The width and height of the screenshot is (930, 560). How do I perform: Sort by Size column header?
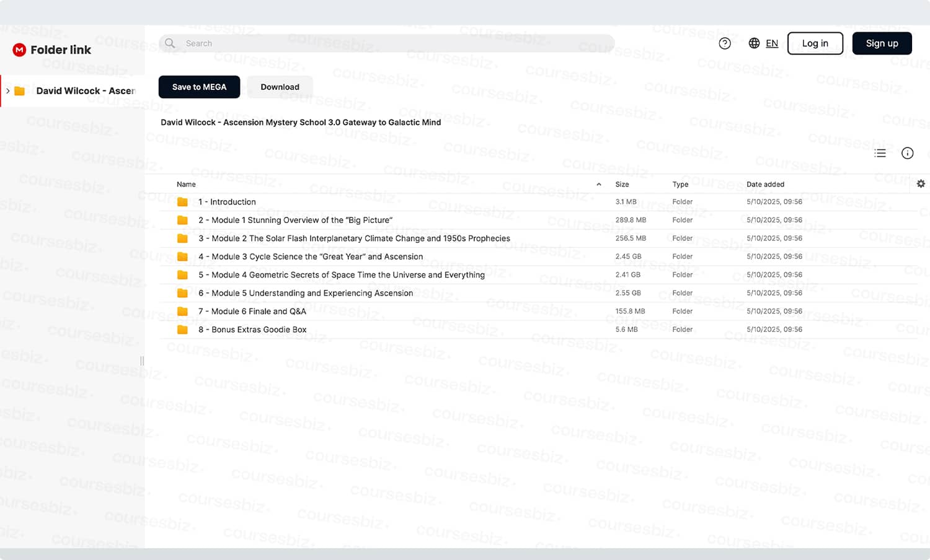point(622,185)
